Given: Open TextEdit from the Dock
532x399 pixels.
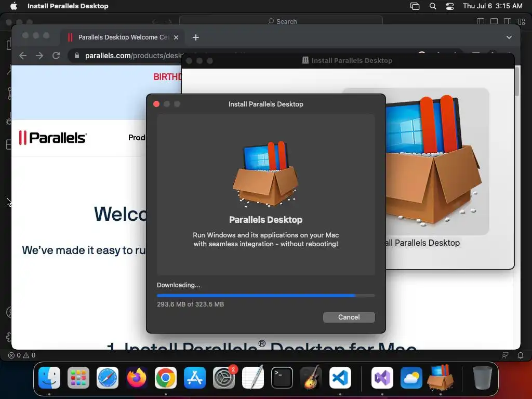Looking at the screenshot, I should click(253, 378).
